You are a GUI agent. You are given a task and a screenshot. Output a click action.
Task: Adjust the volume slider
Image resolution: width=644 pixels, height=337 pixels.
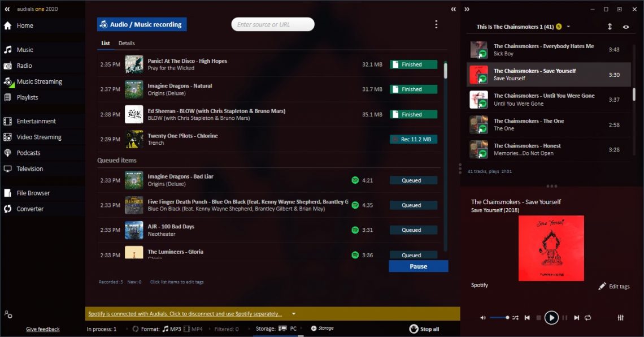501,318
